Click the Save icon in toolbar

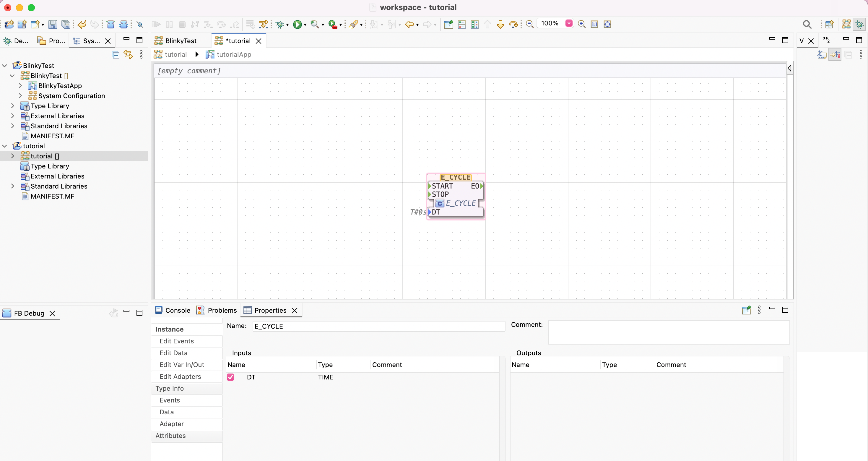(x=53, y=24)
